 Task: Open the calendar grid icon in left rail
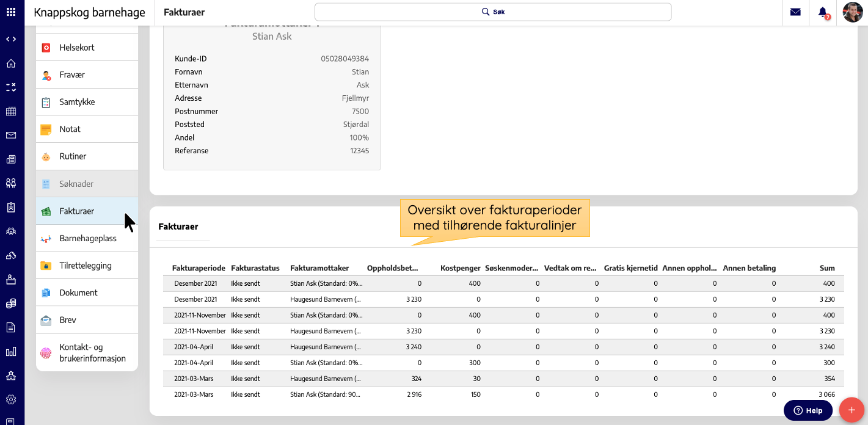click(11, 111)
